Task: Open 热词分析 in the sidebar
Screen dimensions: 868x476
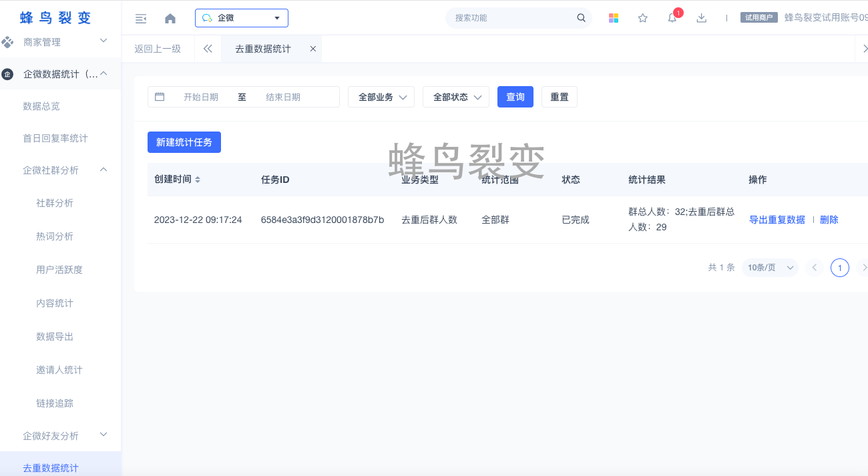Action: (55, 236)
